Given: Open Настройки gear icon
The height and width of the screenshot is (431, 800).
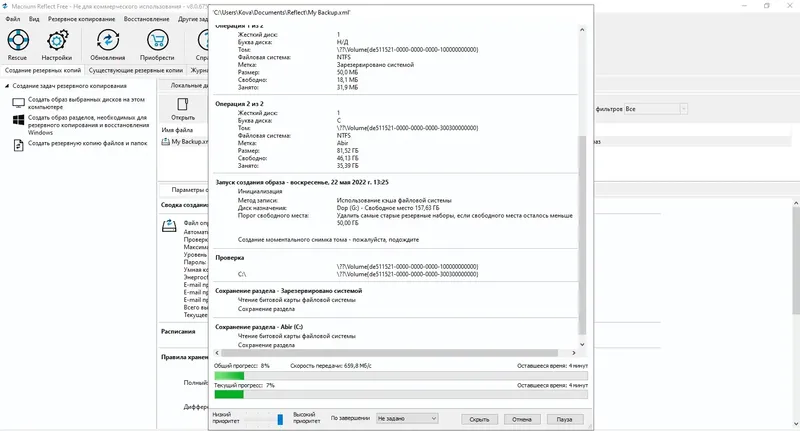Looking at the screenshot, I should point(57,40).
